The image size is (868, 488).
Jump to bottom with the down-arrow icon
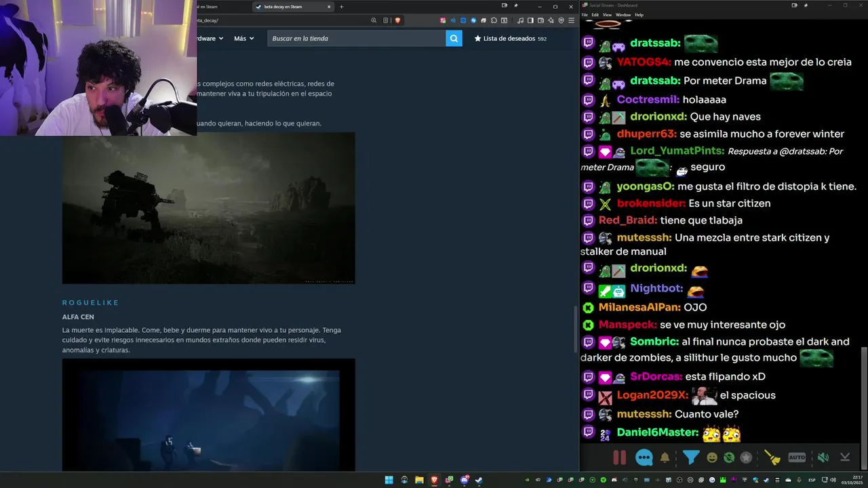pos(845,457)
